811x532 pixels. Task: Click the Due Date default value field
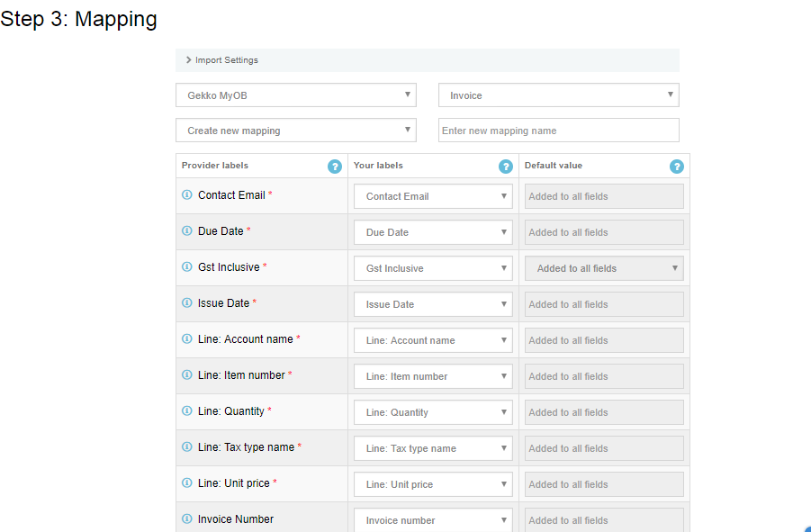tap(604, 232)
